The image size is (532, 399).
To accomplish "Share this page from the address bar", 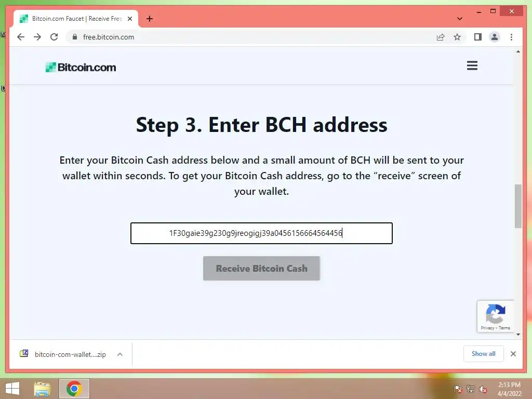I will tap(441, 37).
